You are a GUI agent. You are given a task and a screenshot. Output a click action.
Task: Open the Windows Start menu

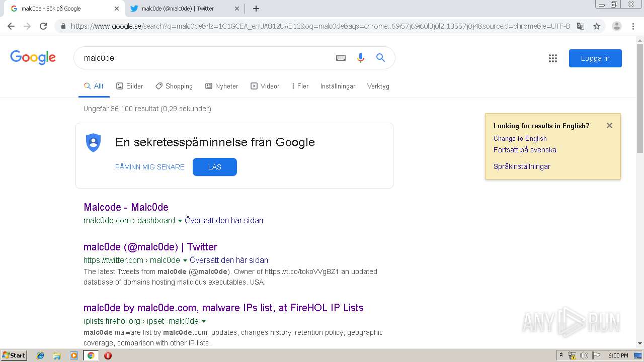point(14,355)
